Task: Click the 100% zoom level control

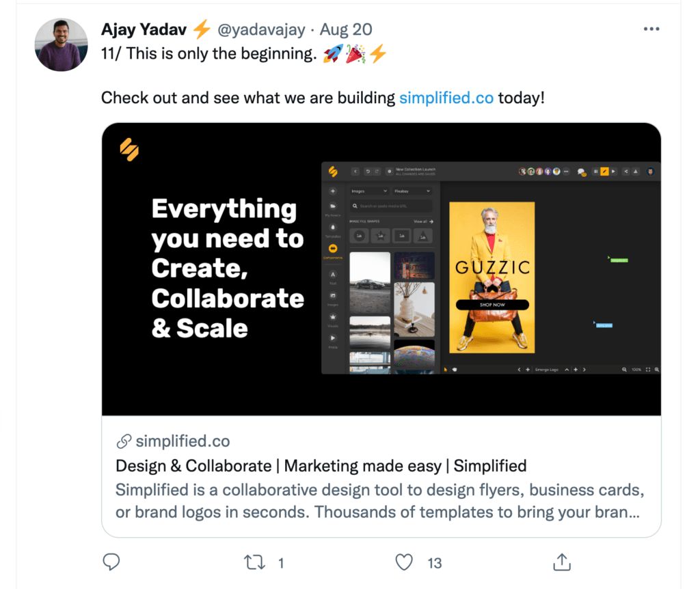Action: coord(636,369)
